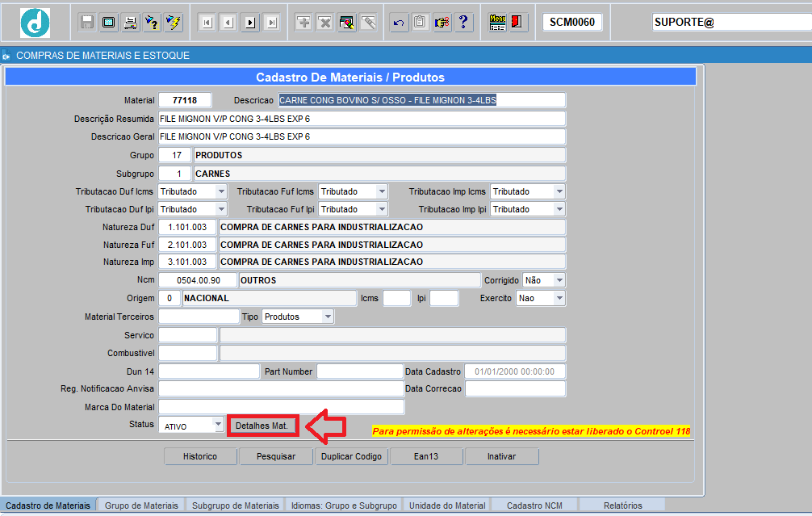812x516 pixels.
Task: Click the printer icon
Action: [131, 23]
